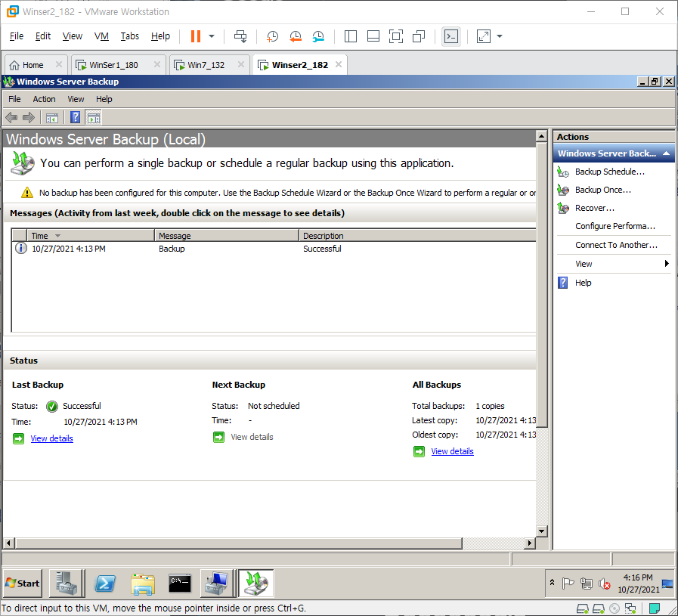This screenshot has width=678, height=616.
Task: Open Windows Explorer from the taskbar
Action: click(143, 583)
